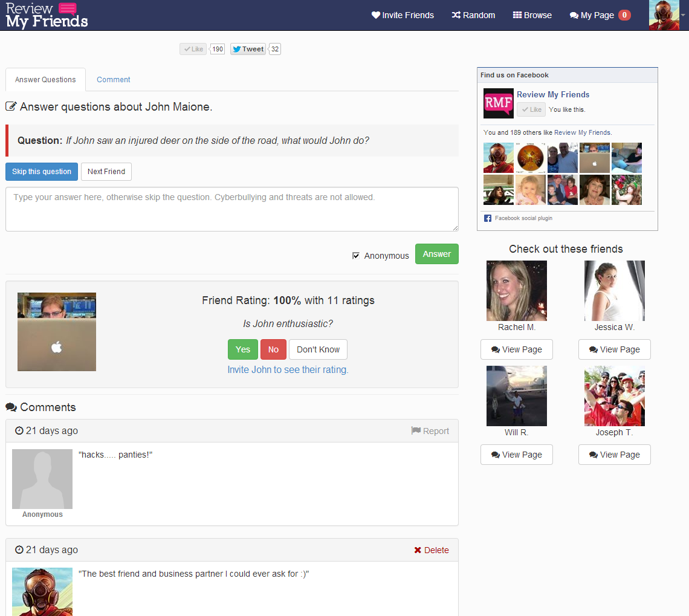Click clock icon on second comment
Viewport: 689px width, 616px height.
[19, 550]
